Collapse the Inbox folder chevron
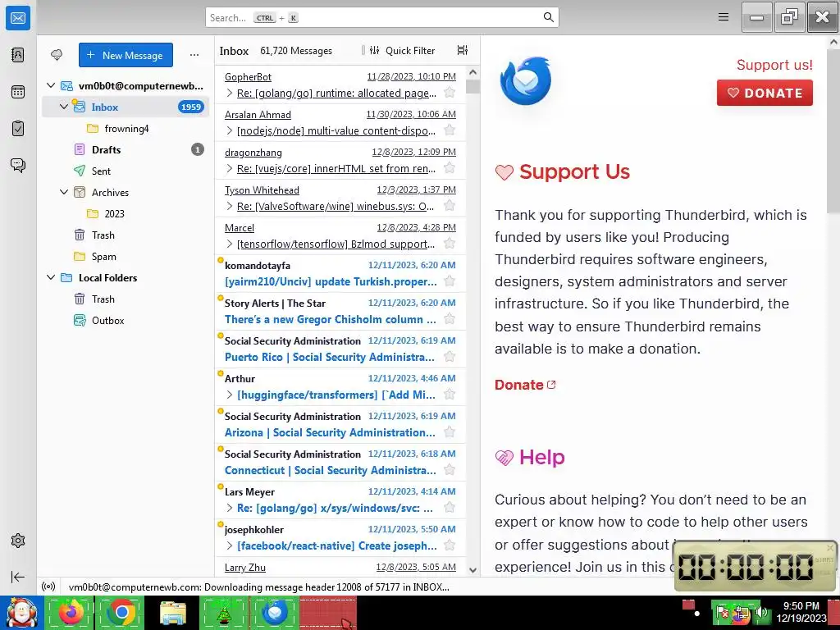The height and width of the screenshot is (630, 840). [64, 107]
